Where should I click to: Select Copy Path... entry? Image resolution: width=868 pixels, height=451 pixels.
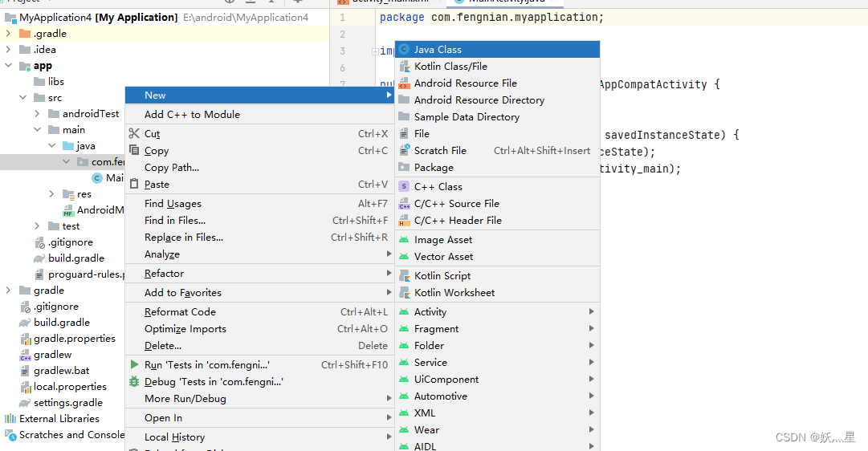coord(259,167)
